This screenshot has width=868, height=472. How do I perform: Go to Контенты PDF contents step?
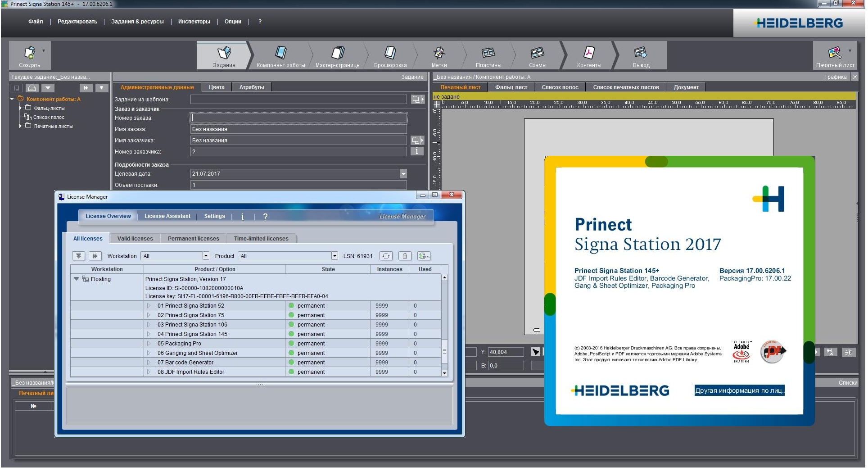589,55
